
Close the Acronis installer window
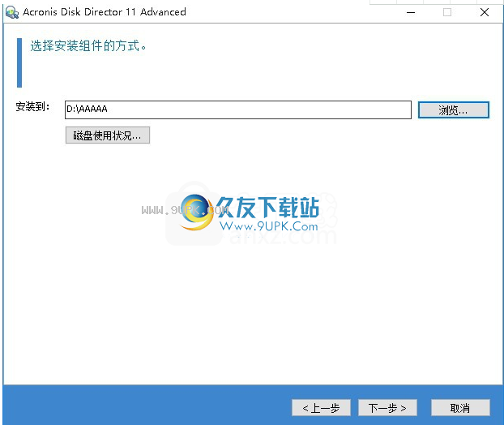(484, 12)
